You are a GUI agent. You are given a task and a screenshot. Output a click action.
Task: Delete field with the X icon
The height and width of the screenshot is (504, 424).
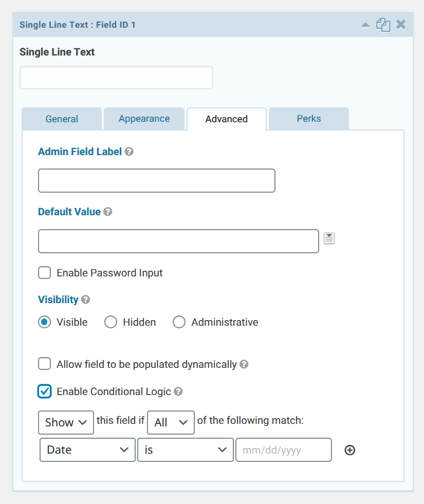[401, 25]
